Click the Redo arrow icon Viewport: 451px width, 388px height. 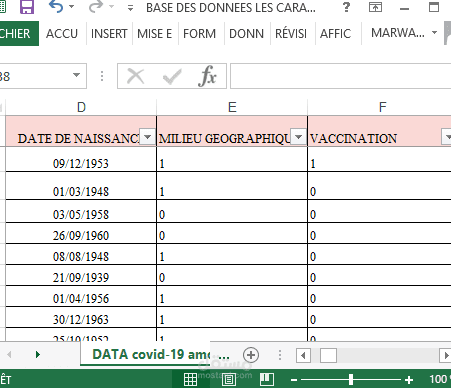coord(96,7)
